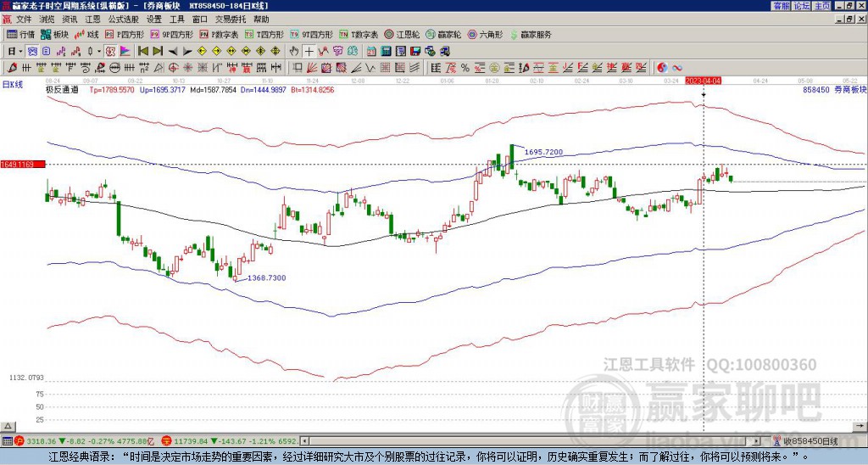The width and height of the screenshot is (868, 465).
Task: Select the crosshair cursor tool
Action: [309, 52]
